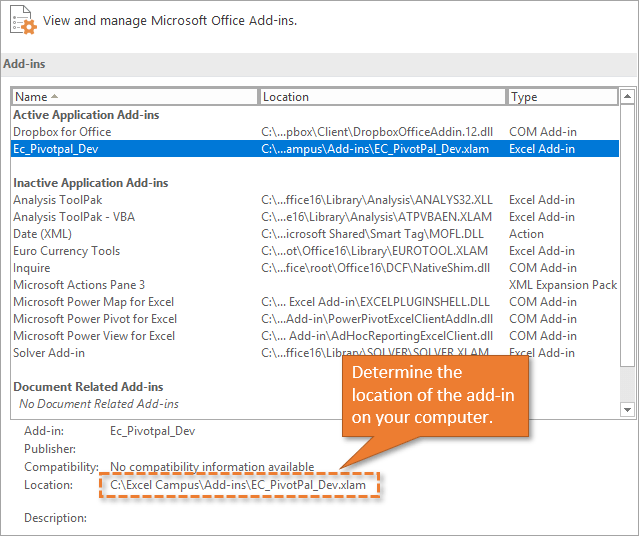Select the Solver Add-in row
Image resolution: width=639 pixels, height=536 pixels.
click(x=49, y=353)
